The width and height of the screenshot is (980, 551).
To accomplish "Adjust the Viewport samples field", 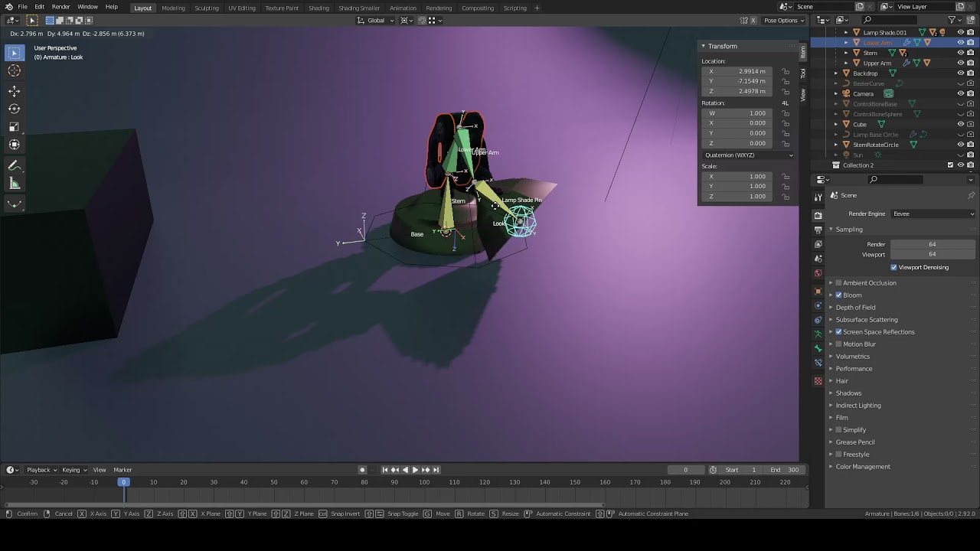I will coord(933,254).
